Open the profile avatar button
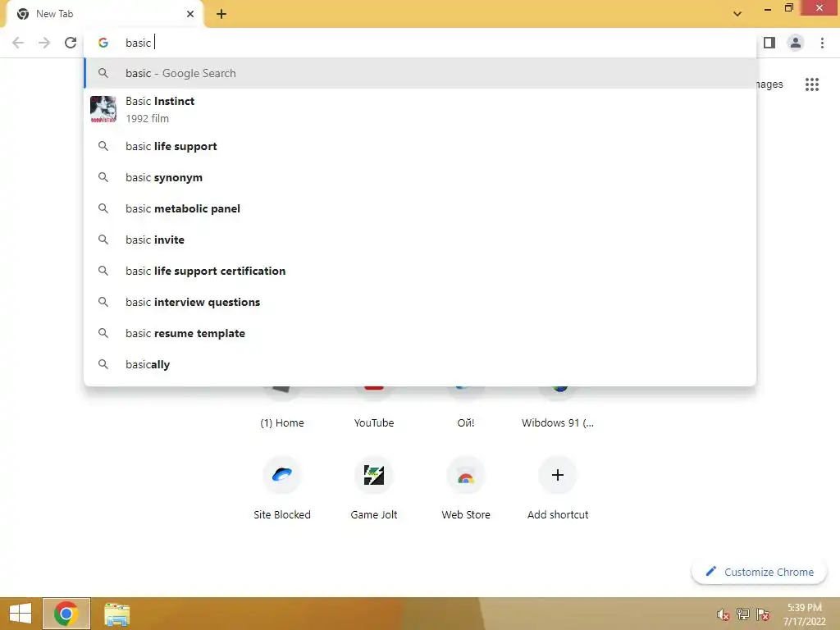 pos(796,43)
